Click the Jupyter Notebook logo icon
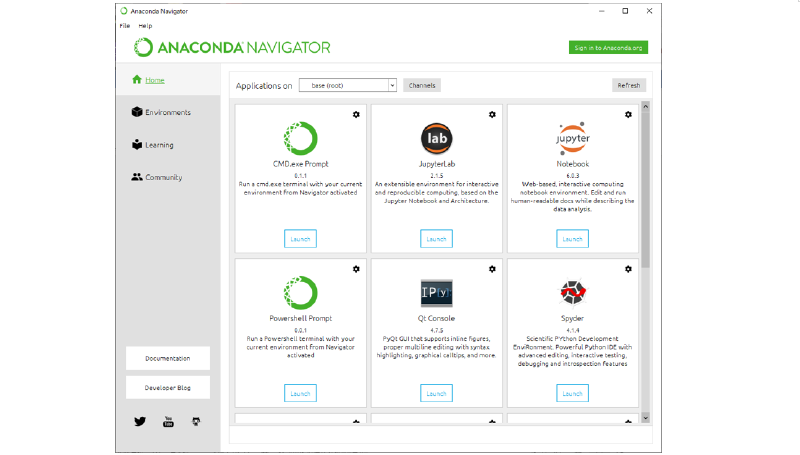 (x=572, y=138)
